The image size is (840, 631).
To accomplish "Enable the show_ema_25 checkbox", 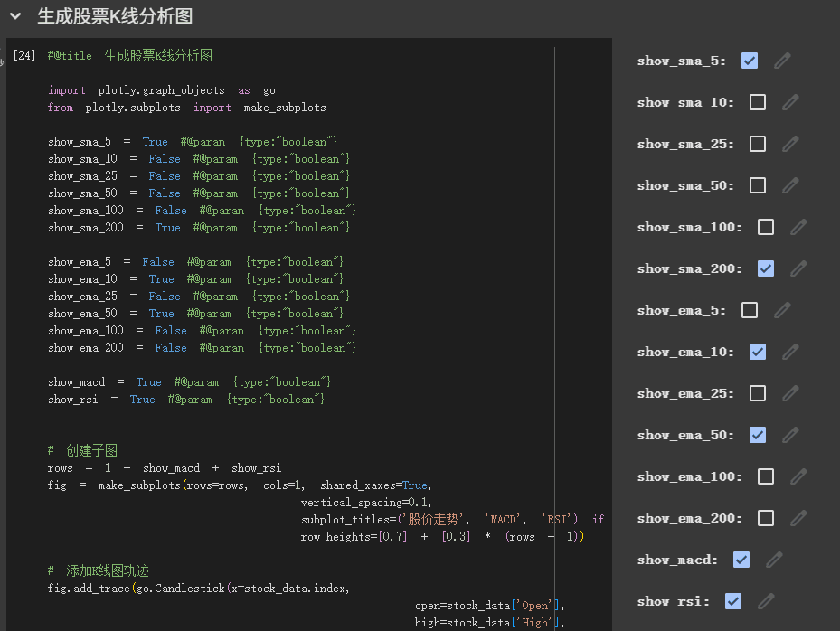I will [758, 393].
